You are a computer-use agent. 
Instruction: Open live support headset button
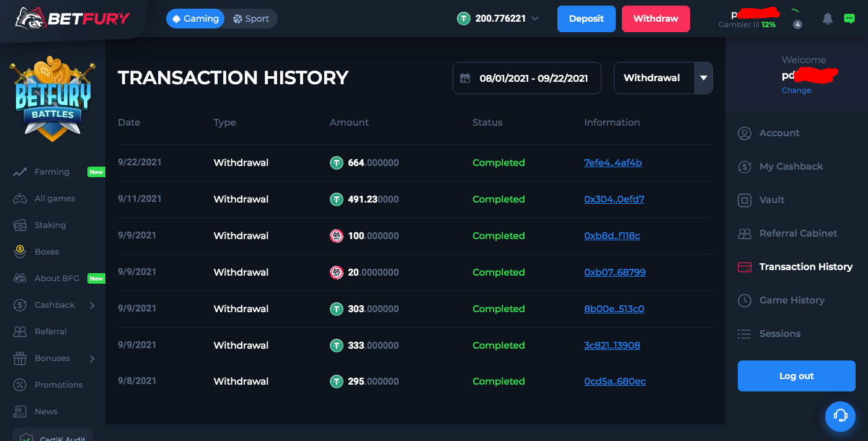[840, 416]
